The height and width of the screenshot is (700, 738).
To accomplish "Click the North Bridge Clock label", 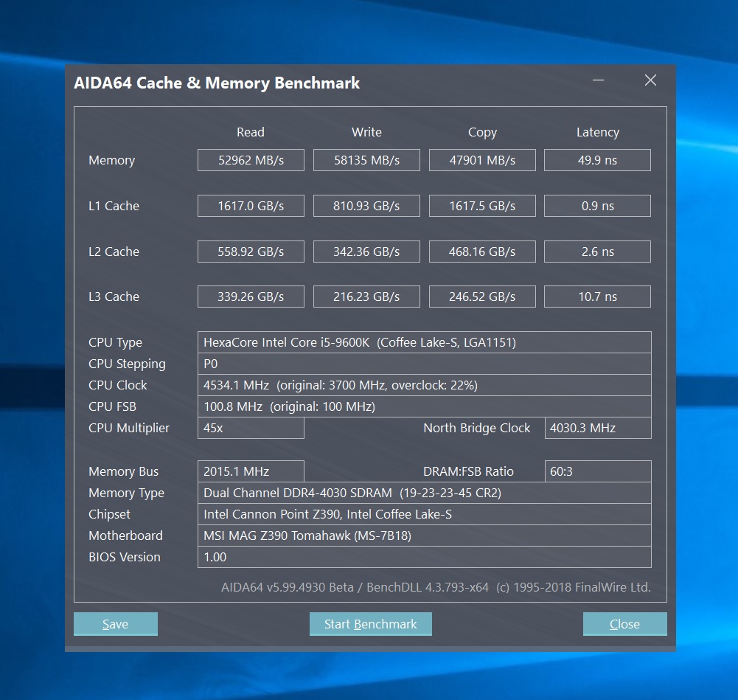I will 477,428.
